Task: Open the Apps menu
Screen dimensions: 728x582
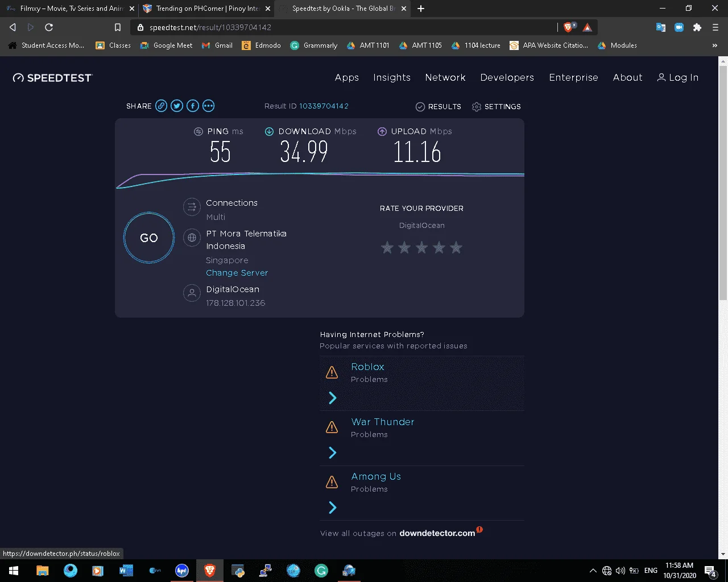Action: [x=347, y=77]
